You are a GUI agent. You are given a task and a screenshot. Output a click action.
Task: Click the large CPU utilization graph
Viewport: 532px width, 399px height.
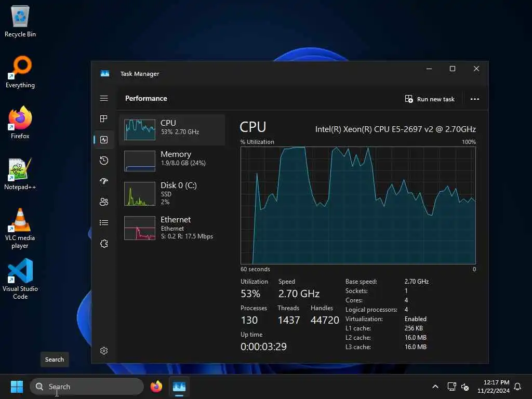tap(358, 205)
